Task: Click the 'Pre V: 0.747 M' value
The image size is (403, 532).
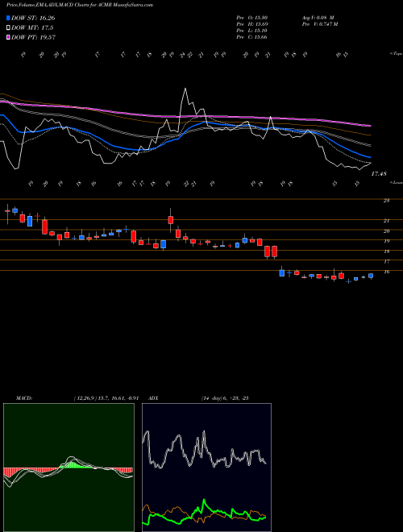Action: 319,24
